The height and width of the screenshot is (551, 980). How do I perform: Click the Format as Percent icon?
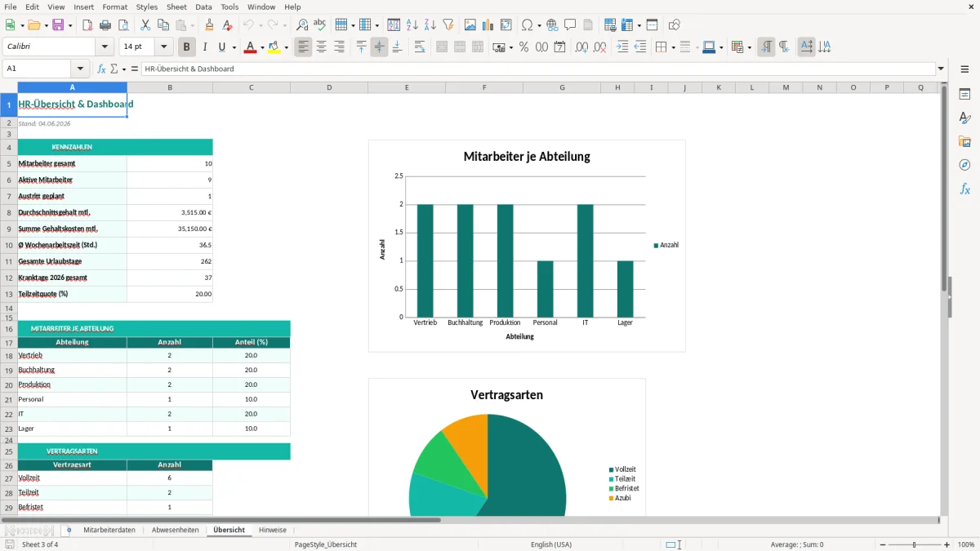click(x=524, y=47)
